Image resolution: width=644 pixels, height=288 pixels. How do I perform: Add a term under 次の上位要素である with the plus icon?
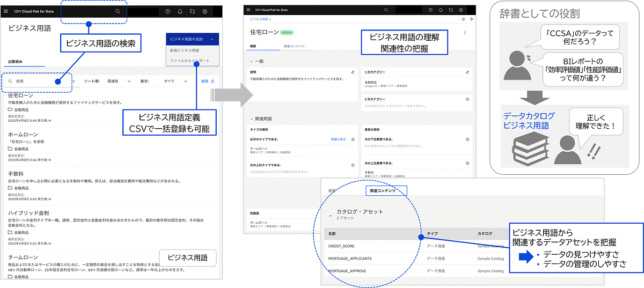click(467, 163)
